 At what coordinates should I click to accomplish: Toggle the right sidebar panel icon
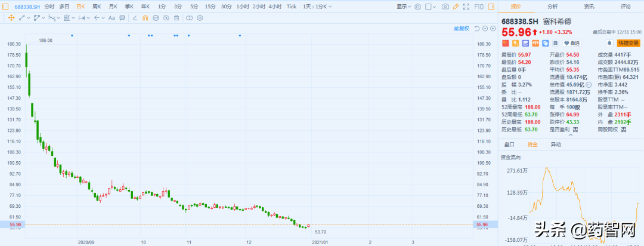point(491,7)
